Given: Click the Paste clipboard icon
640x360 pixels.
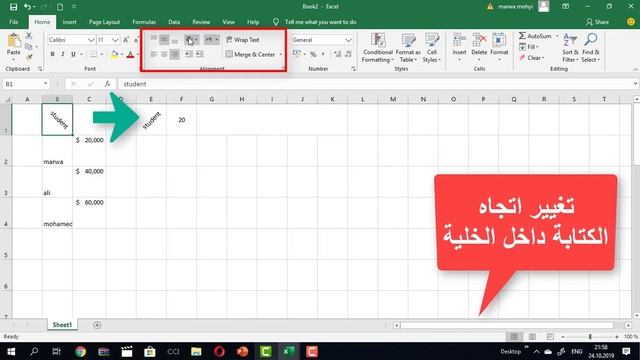Looking at the screenshot, I should tap(14, 41).
